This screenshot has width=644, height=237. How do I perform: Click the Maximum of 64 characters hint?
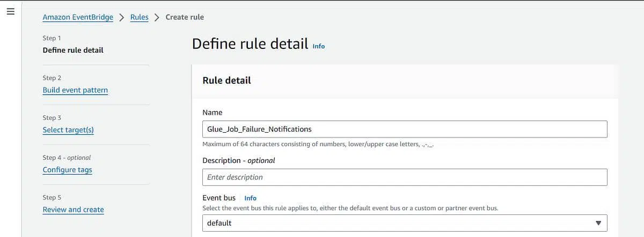click(318, 144)
